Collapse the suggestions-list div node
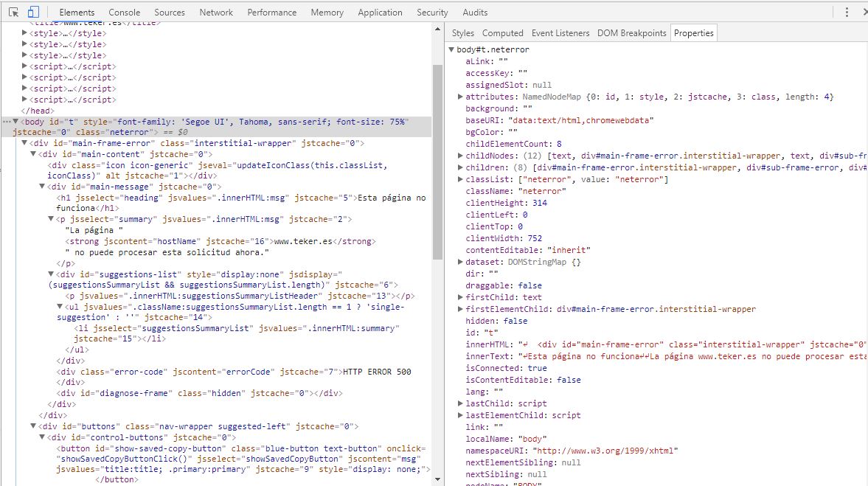The width and height of the screenshot is (868, 486). click(51, 274)
